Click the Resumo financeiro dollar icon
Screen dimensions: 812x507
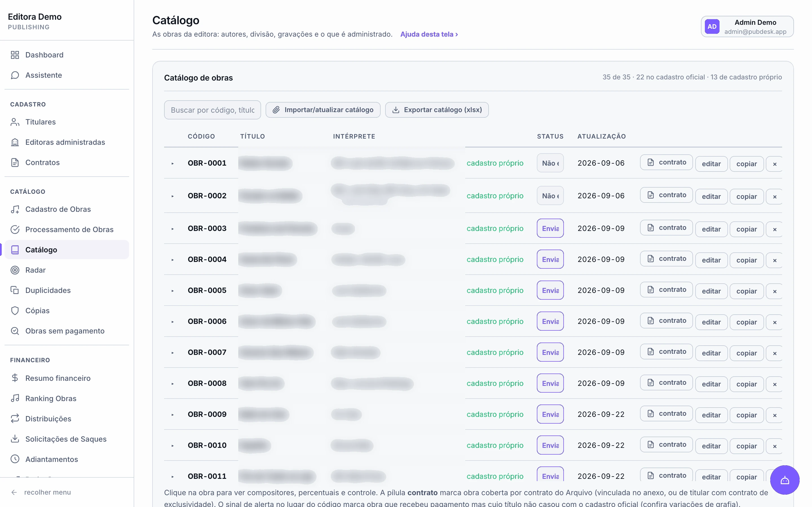(x=15, y=378)
